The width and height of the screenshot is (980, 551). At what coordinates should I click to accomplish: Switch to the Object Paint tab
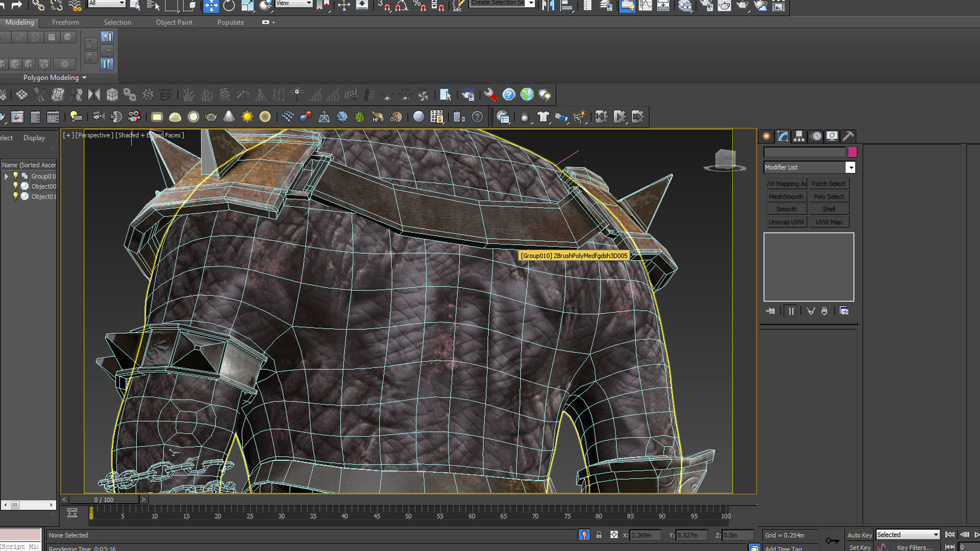[x=174, y=22]
